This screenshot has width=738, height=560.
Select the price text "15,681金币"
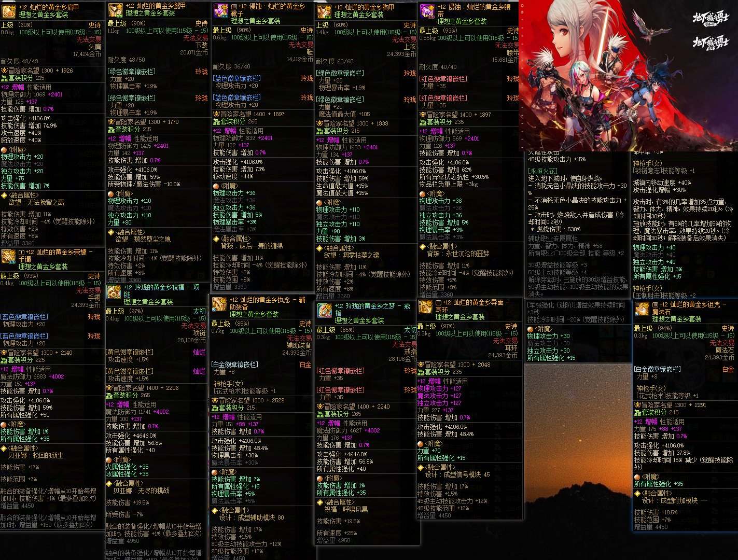pyautogui.click(x=505, y=60)
